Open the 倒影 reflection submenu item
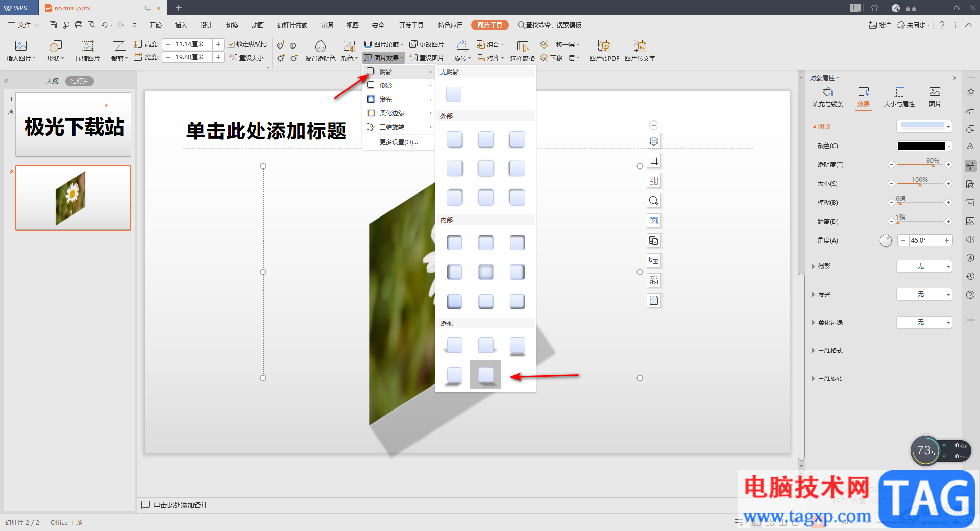The width and height of the screenshot is (980, 531). [399, 86]
